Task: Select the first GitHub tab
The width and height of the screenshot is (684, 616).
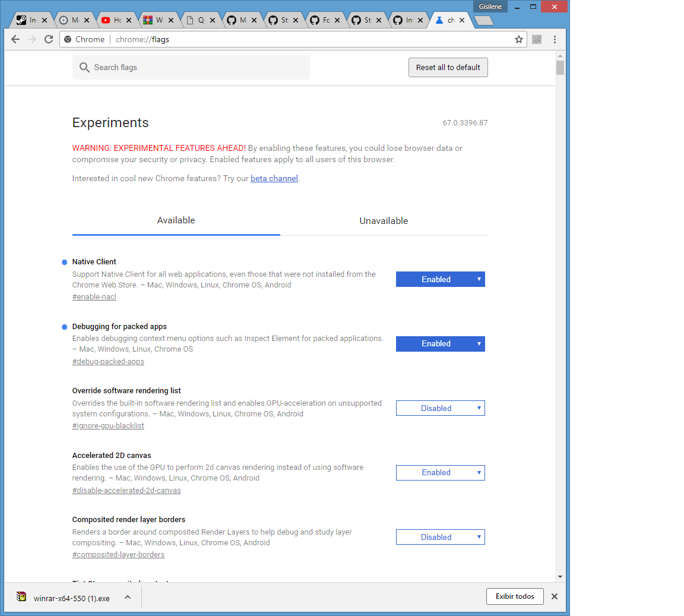Action: (x=240, y=19)
